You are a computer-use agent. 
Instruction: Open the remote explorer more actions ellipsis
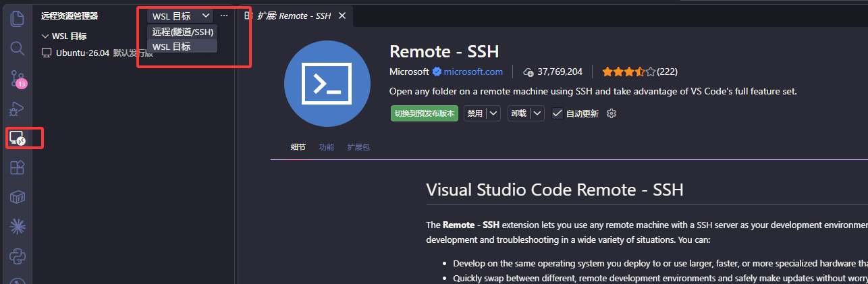click(224, 16)
